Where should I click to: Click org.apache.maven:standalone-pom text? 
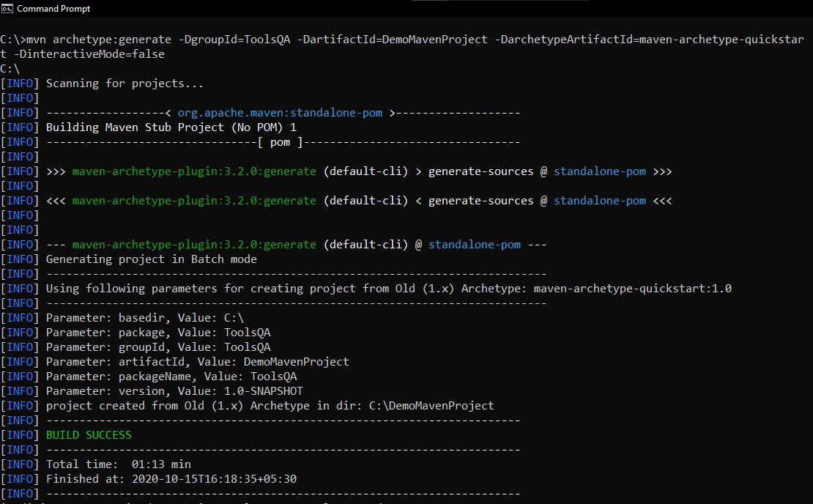point(280,113)
